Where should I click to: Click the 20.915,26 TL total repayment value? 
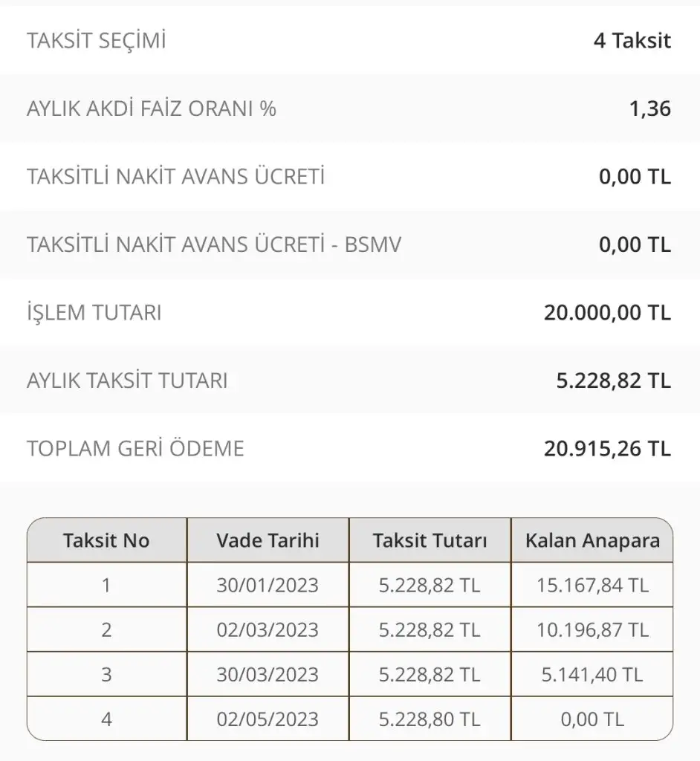click(x=607, y=449)
